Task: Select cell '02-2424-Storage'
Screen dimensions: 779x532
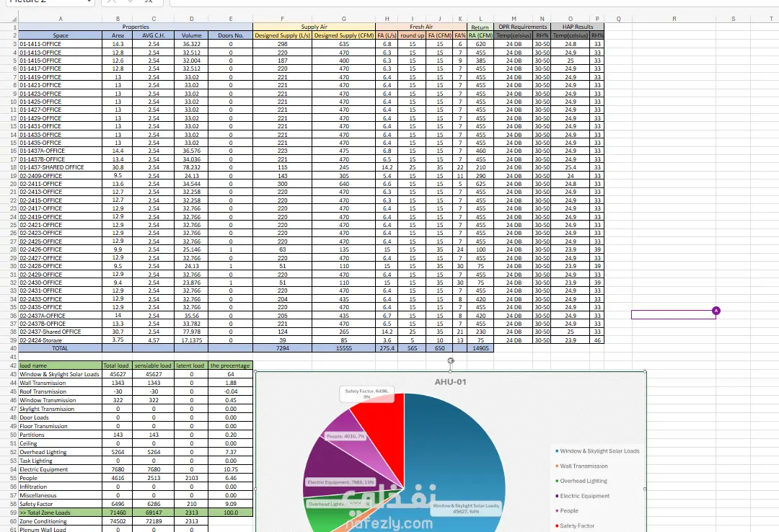Action: tap(61, 340)
